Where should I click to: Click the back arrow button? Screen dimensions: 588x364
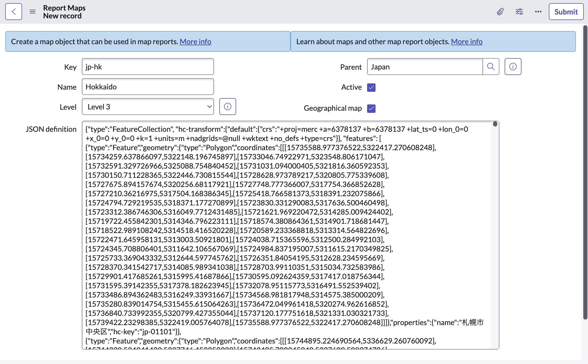click(14, 12)
